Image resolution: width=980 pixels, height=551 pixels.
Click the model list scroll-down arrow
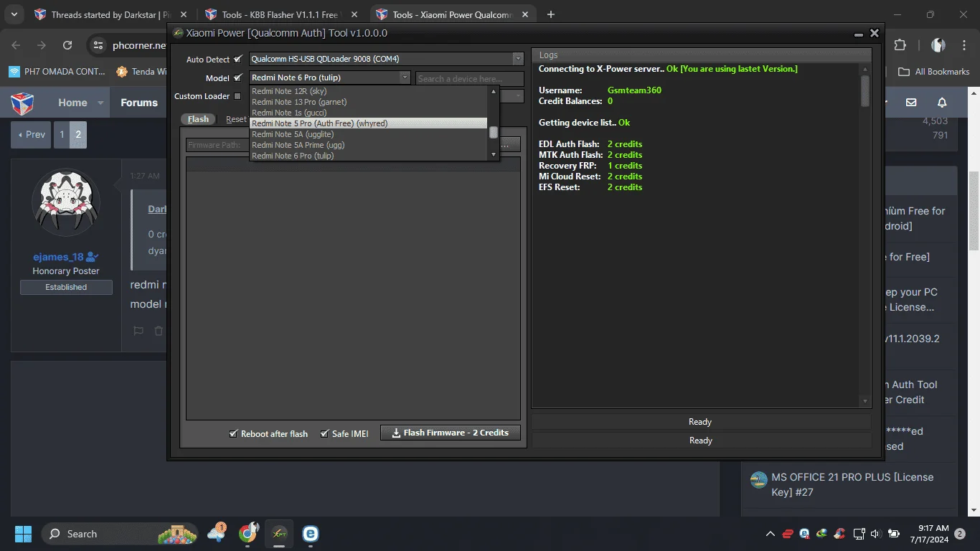point(493,155)
